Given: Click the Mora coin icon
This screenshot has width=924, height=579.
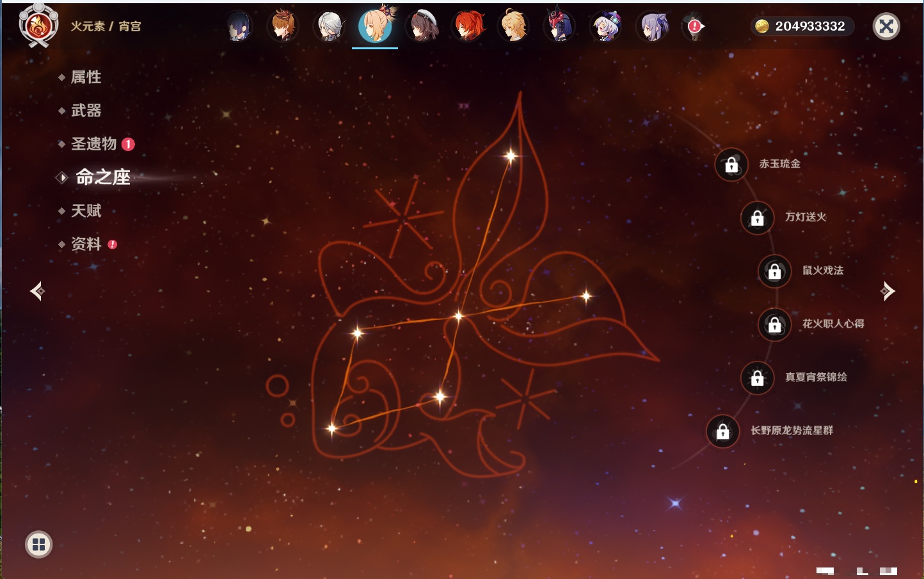Looking at the screenshot, I should [762, 26].
